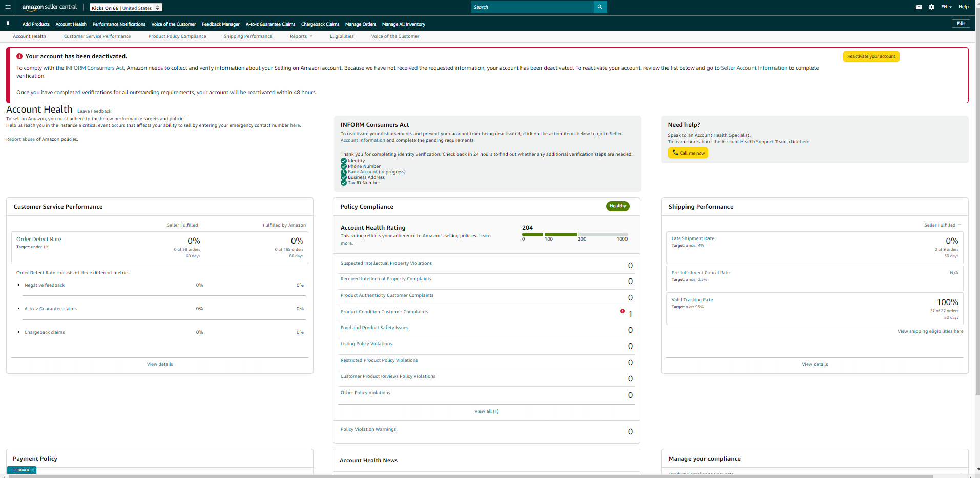Screen dimensions: 980x478
Task: Open Performance Notifications in the top bar
Action: coord(119,24)
